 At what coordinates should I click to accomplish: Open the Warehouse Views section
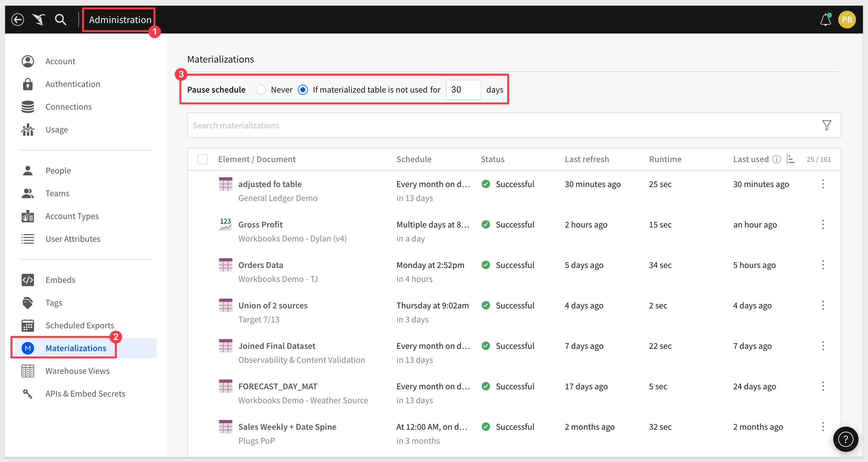(x=77, y=371)
